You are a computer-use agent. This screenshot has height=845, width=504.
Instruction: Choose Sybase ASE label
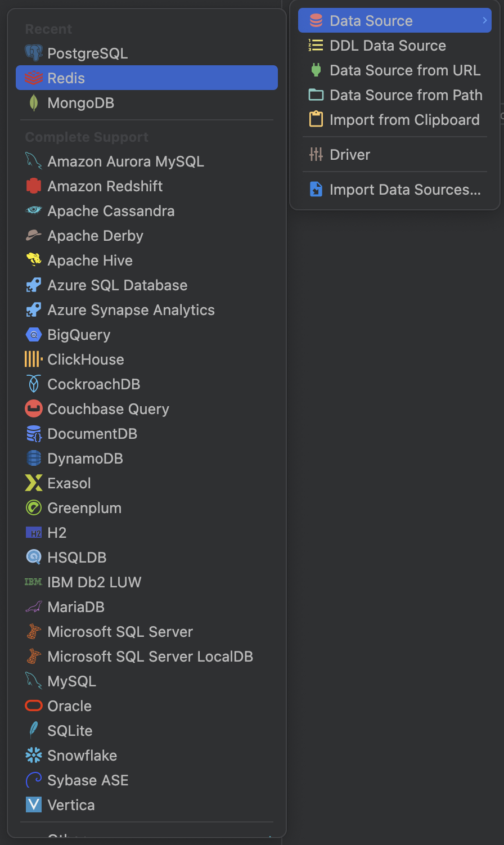coord(88,780)
